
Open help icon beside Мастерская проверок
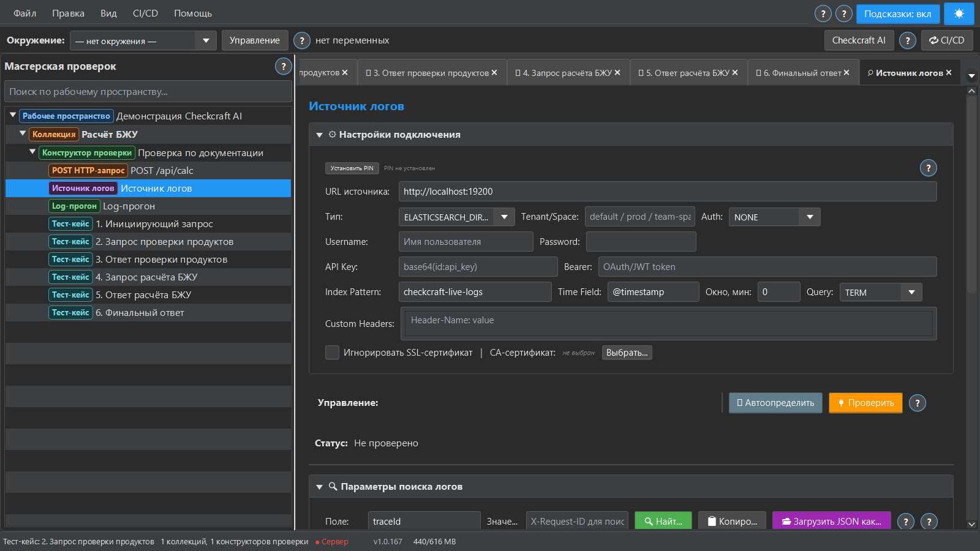pyautogui.click(x=283, y=66)
